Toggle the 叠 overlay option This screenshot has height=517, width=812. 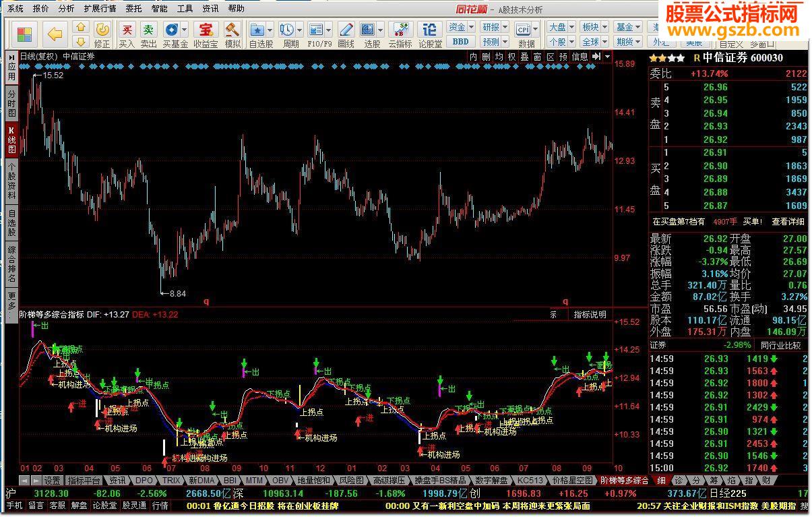(525, 57)
